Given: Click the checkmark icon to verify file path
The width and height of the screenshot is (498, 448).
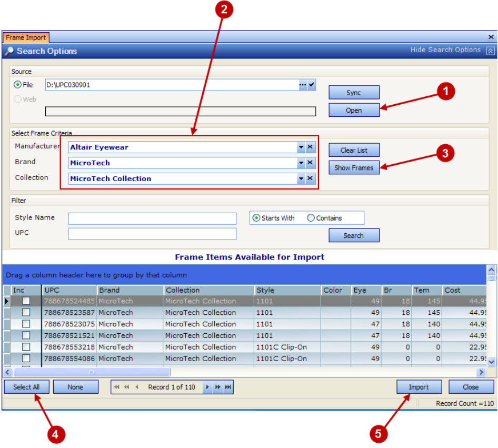Looking at the screenshot, I should pyautogui.click(x=312, y=85).
